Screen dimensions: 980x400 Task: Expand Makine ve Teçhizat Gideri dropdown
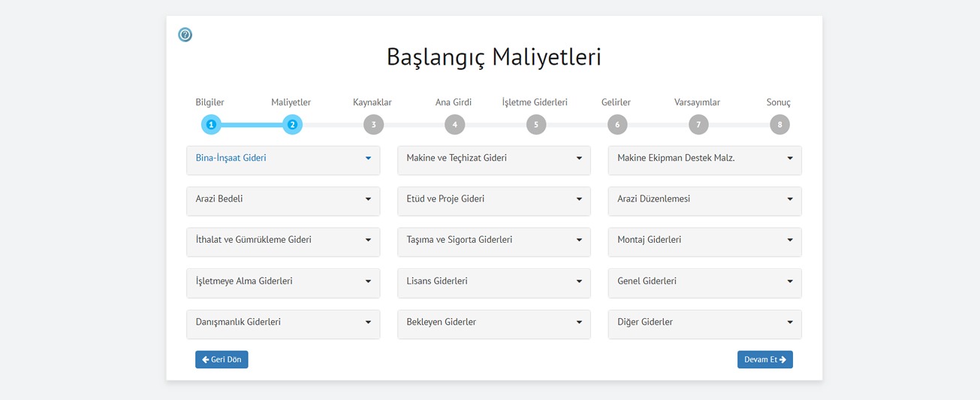(494, 160)
